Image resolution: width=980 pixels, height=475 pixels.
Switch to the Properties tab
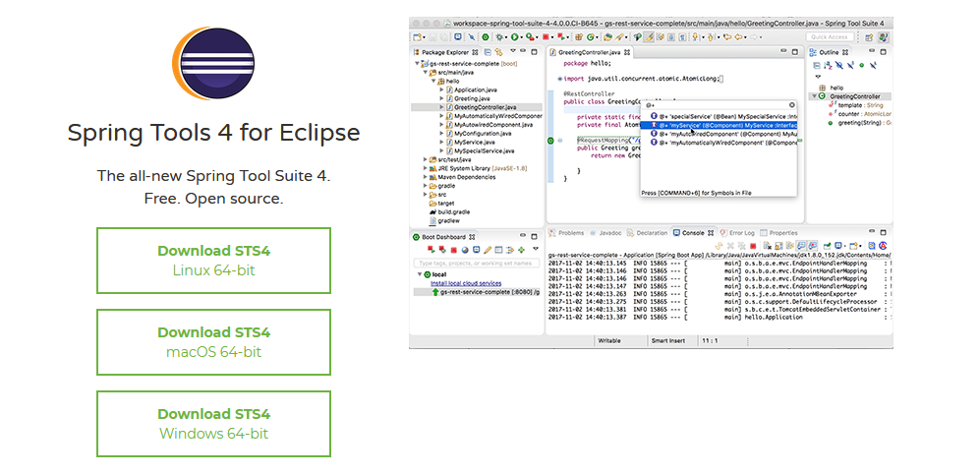click(x=779, y=232)
